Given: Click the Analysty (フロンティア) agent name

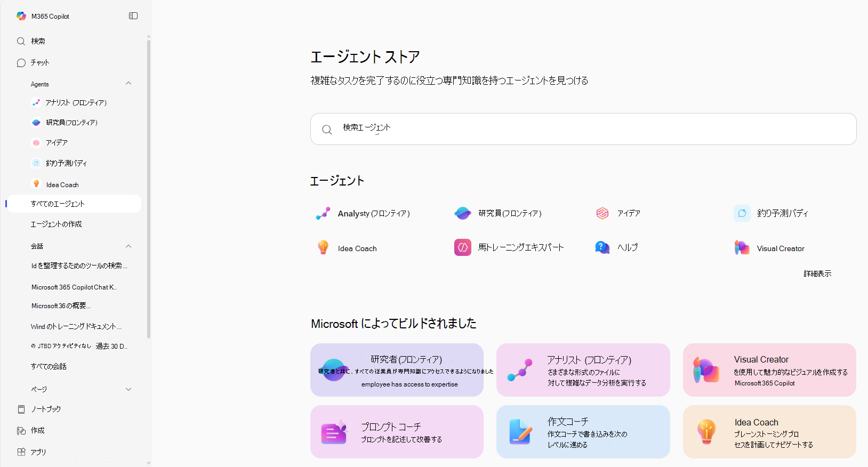Looking at the screenshot, I should tap(374, 213).
